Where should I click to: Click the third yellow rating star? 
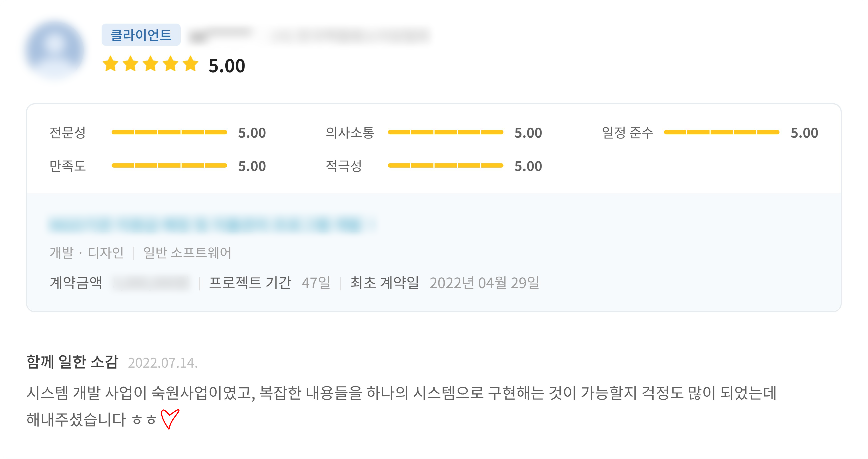[151, 64]
